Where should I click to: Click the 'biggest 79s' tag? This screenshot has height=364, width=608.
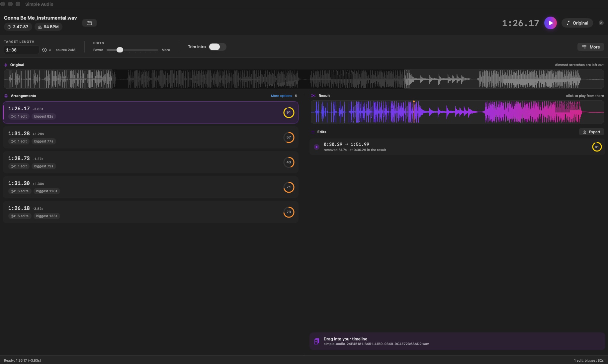pos(43,166)
